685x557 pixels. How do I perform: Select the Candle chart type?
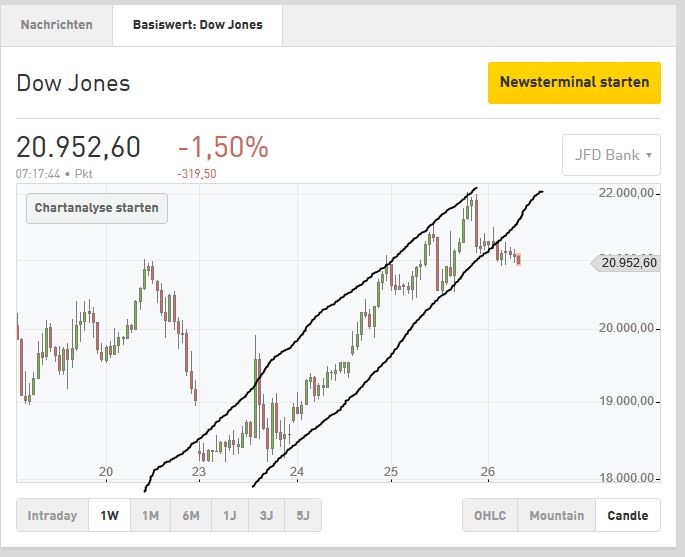[628, 516]
